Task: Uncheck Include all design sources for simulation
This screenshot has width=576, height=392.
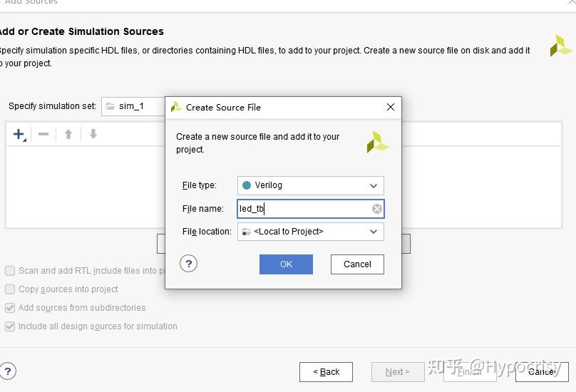Action: [10, 326]
